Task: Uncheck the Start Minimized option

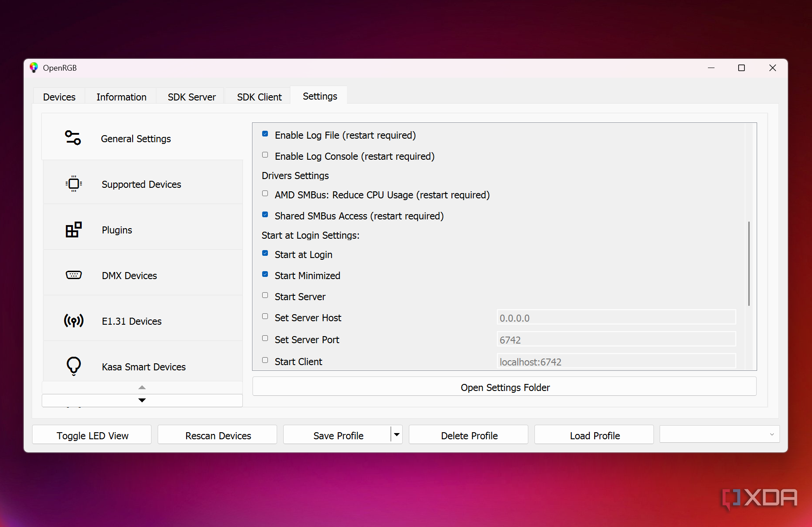Action: 265,274
